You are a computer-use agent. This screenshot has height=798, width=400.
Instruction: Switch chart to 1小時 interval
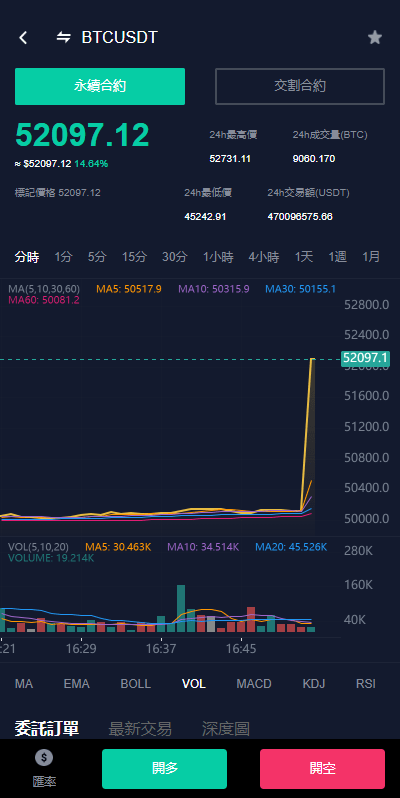coord(218,257)
